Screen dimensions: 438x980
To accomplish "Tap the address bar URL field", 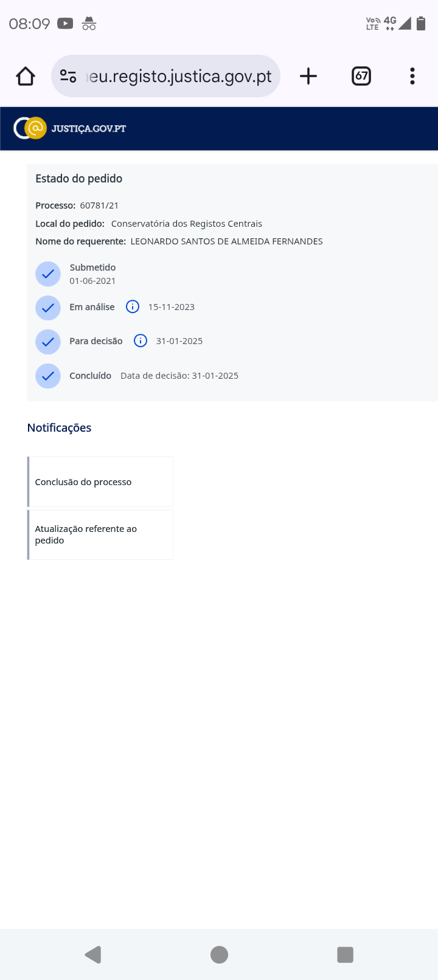I will [x=180, y=77].
